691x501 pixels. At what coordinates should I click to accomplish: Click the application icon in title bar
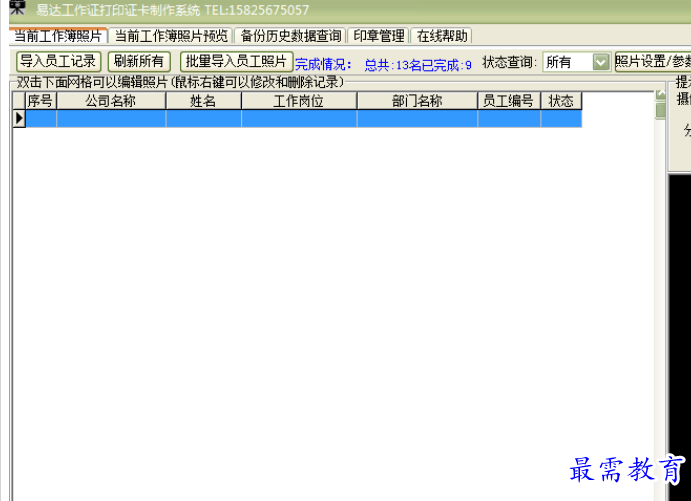point(18,7)
